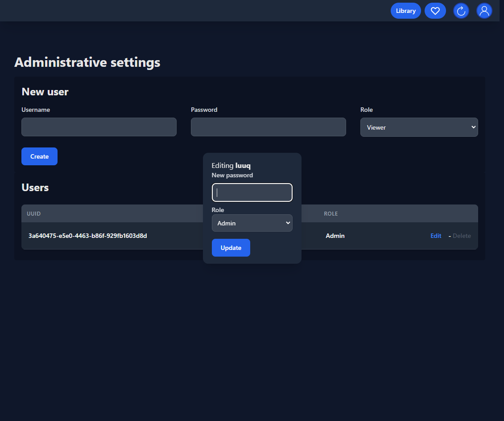
Task: Focus the new user Username field
Action: (x=99, y=127)
